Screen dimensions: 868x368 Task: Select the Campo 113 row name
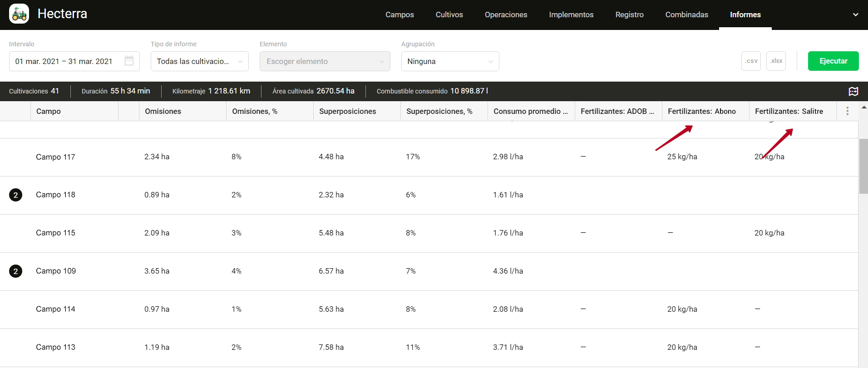point(55,347)
